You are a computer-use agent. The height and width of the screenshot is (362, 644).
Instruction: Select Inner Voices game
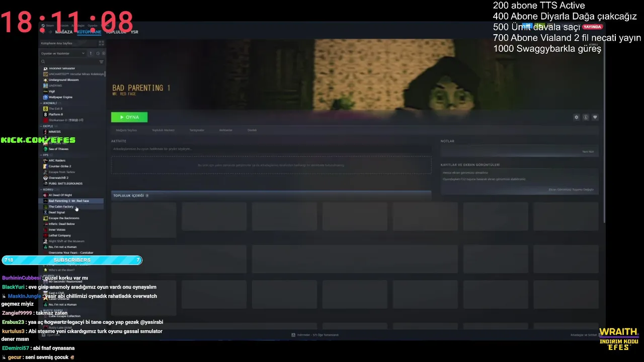point(57,230)
